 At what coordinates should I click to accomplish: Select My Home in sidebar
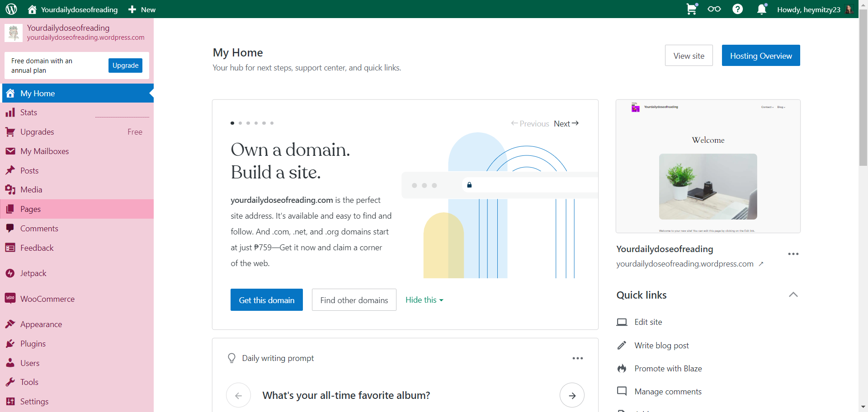[78, 94]
